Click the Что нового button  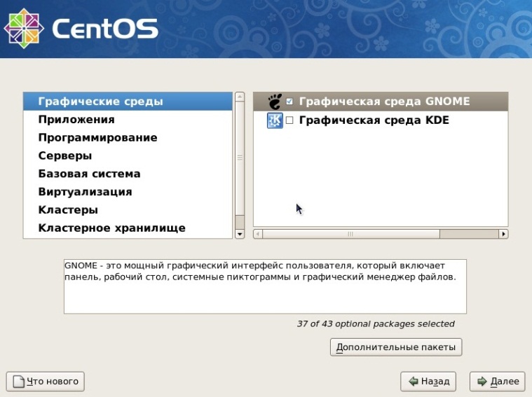[x=46, y=382]
